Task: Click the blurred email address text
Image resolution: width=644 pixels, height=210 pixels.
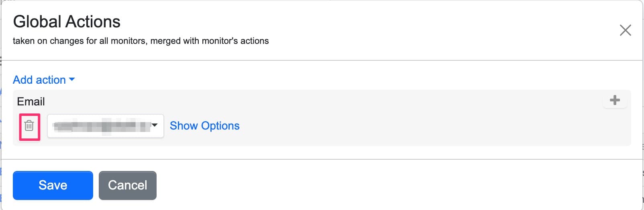Action: [x=100, y=126]
